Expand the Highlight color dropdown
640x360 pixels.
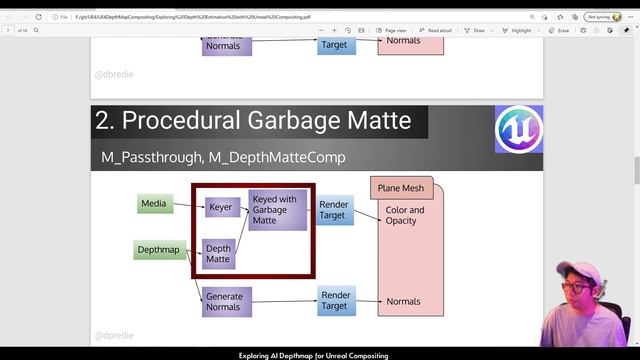click(538, 31)
